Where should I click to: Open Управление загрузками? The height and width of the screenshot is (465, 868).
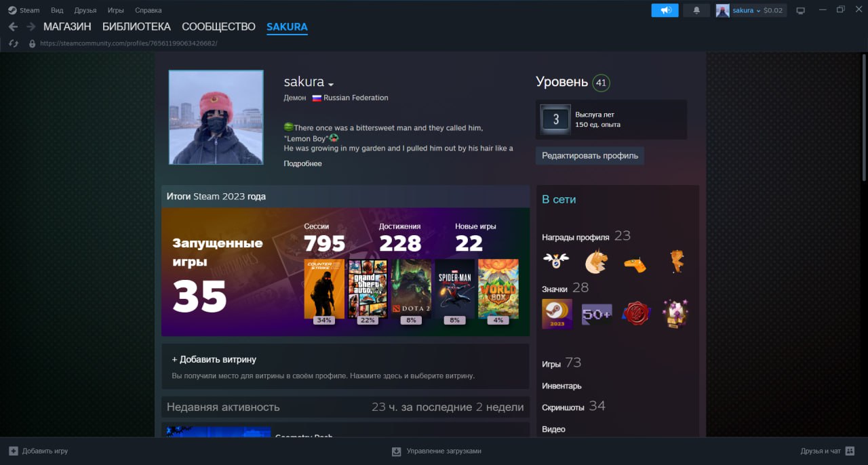(x=444, y=451)
